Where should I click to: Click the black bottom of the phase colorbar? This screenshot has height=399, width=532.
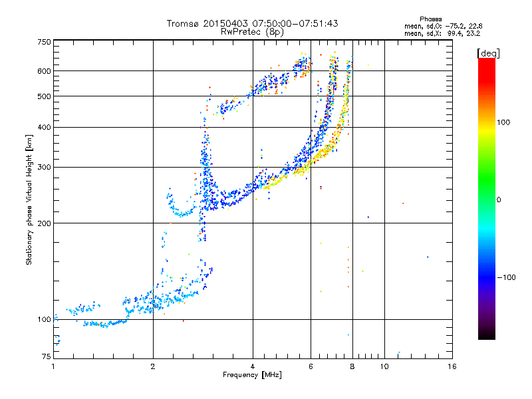coord(487,334)
